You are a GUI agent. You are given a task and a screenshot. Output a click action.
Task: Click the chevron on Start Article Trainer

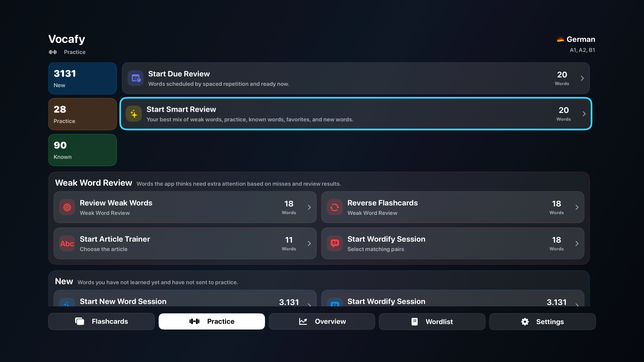pyautogui.click(x=309, y=244)
